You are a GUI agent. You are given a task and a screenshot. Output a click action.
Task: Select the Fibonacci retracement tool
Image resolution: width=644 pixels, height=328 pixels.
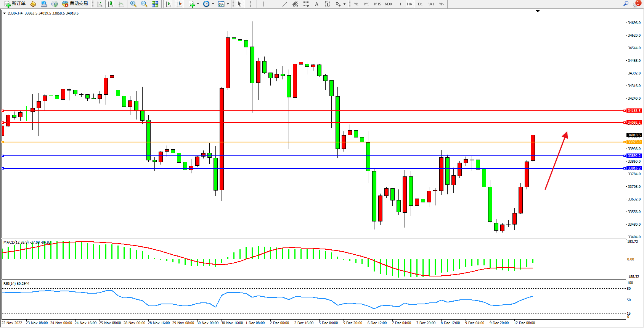[x=306, y=4]
